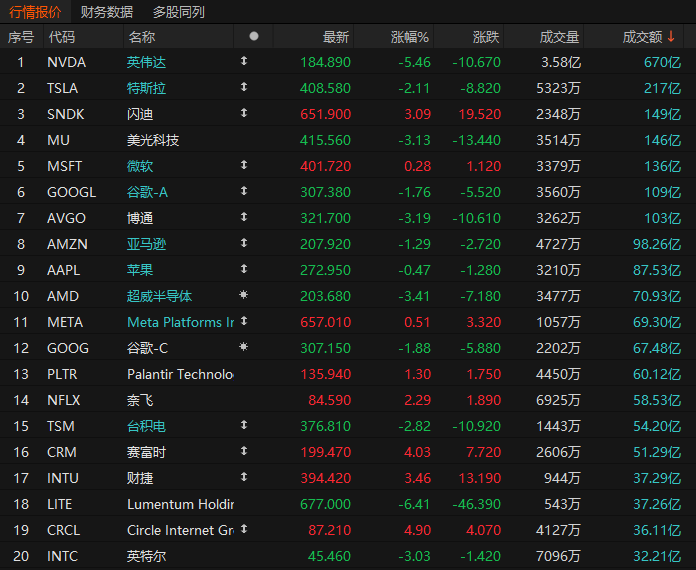Screen dimensions: 696x570
Task: Sort by the 涨幅% column header
Action: point(410,37)
